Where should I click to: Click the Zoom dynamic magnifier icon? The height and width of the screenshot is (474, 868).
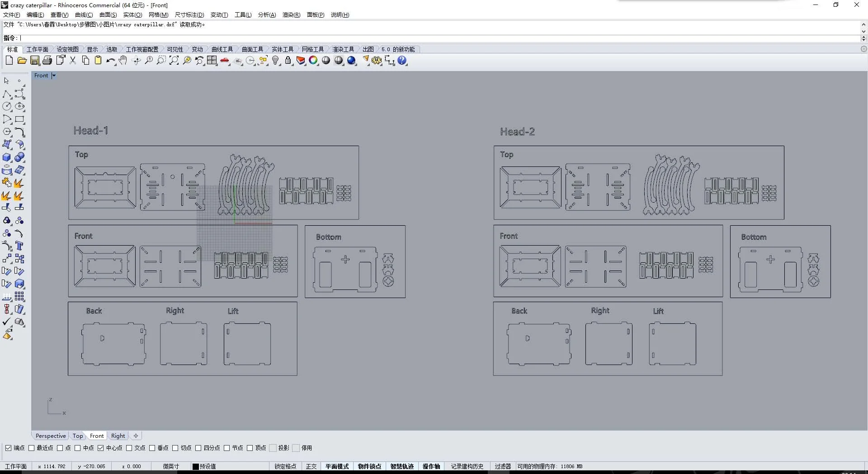pos(149,60)
